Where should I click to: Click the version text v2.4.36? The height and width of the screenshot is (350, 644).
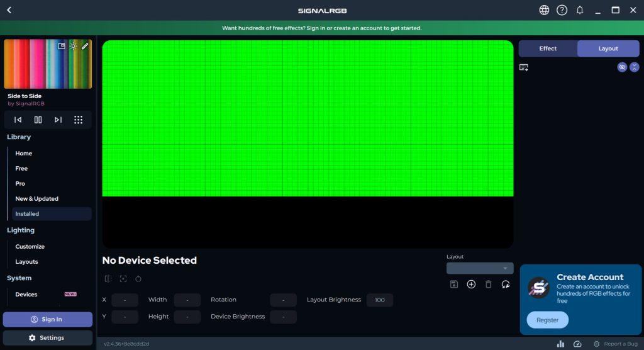126,344
